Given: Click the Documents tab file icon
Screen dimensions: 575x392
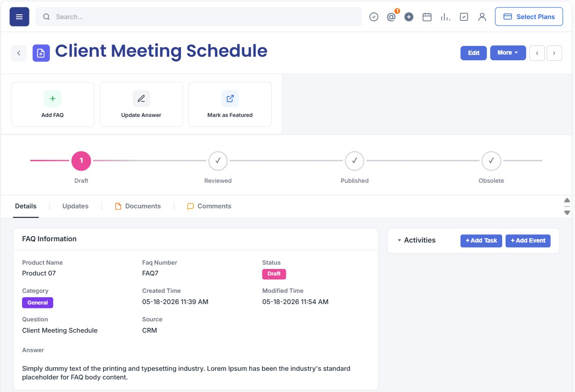Looking at the screenshot, I should pyautogui.click(x=118, y=207).
